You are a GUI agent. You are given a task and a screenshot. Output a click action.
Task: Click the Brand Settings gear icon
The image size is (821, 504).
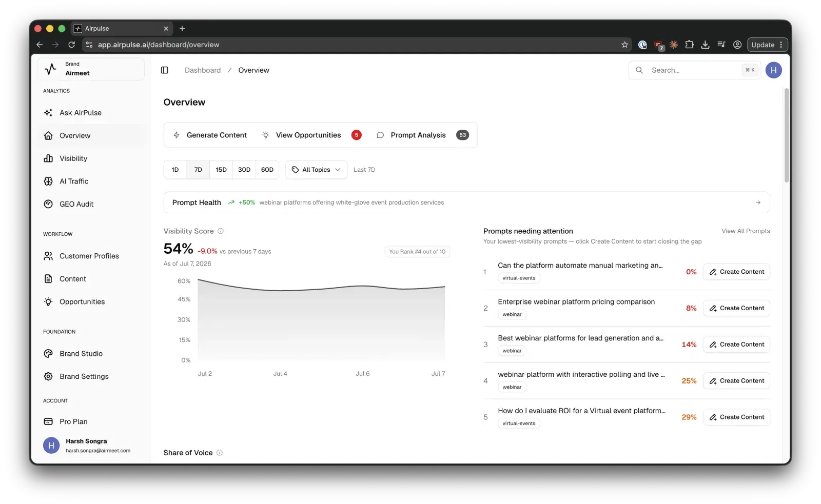[48, 376]
